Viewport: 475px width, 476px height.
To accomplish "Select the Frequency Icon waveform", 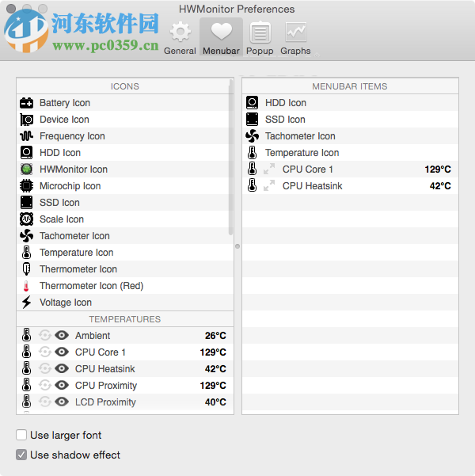I will [125, 136].
